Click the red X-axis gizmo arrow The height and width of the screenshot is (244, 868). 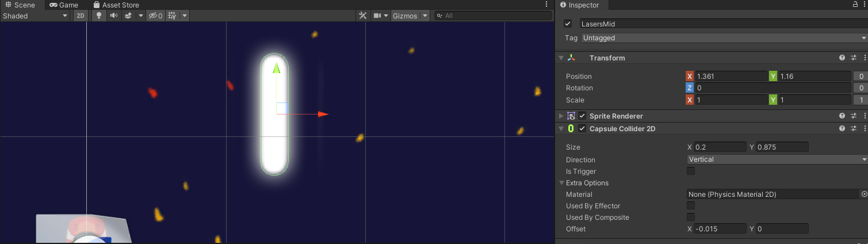coord(323,114)
